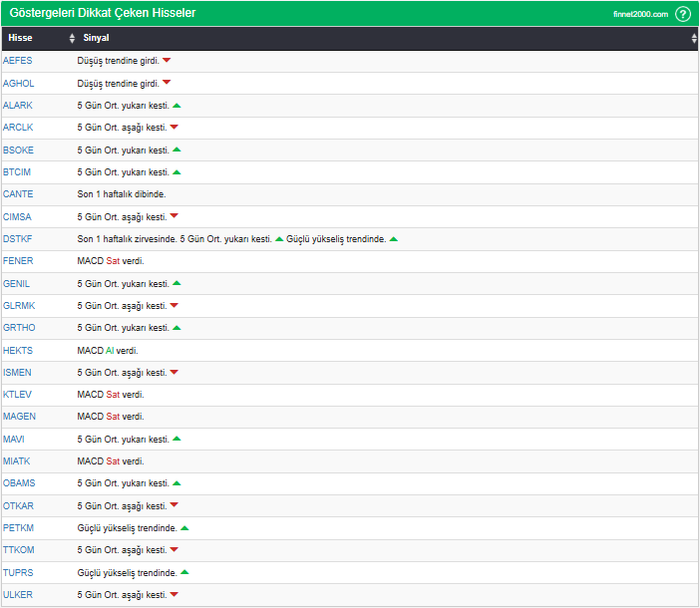Click the last green arrow in DSTKF row
The image size is (700, 608).
[394, 238]
